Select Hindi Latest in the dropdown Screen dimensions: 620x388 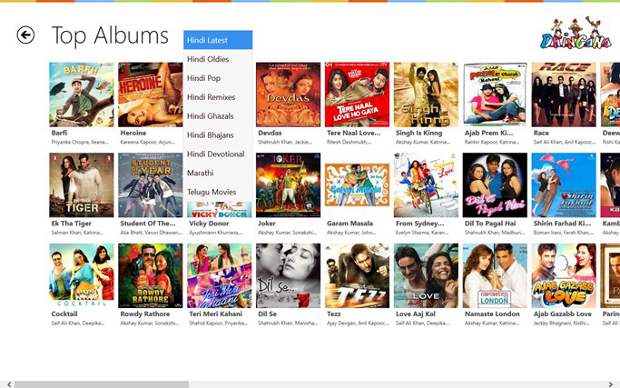pos(218,40)
